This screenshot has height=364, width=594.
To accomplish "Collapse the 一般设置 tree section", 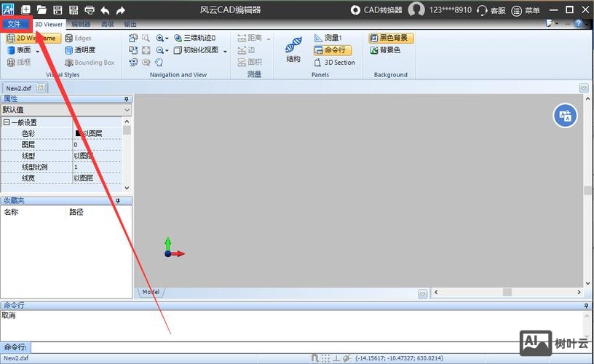I will click(7, 122).
